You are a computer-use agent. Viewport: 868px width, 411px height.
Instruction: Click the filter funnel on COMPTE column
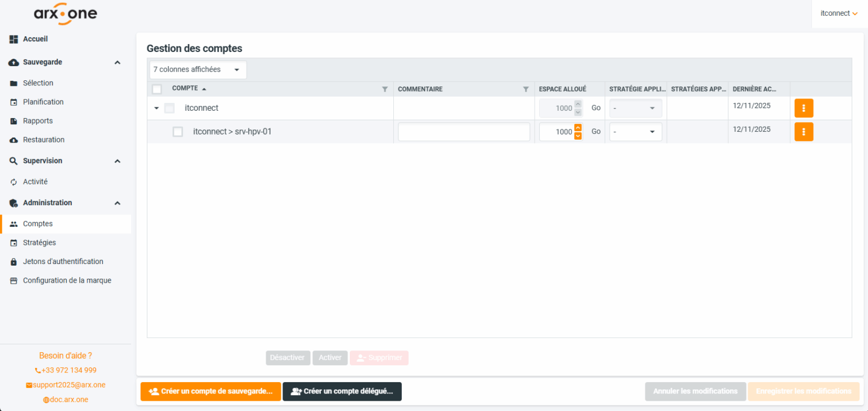(385, 89)
